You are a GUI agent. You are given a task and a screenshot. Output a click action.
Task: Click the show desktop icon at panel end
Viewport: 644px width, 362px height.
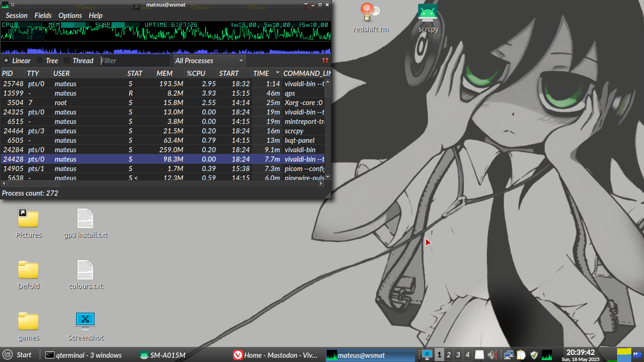[x=638, y=355]
